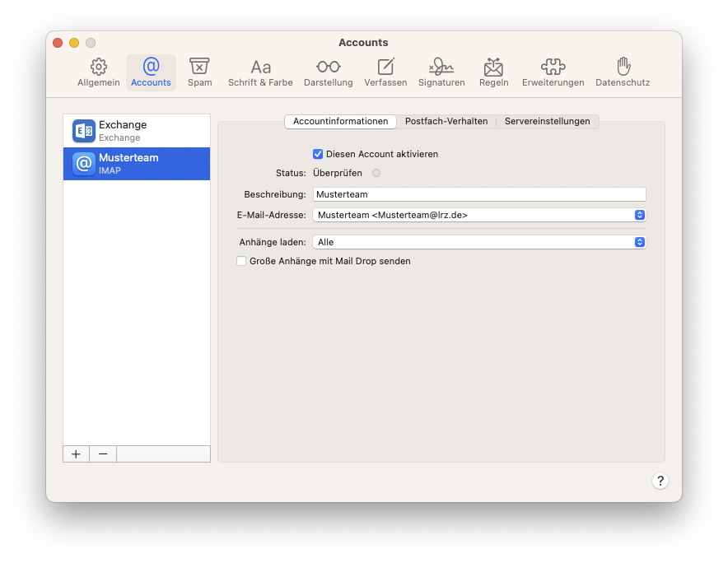Viewport: 728px width, 563px height.
Task: Open the Erweiterungen puzzle icon
Action: coord(553,67)
